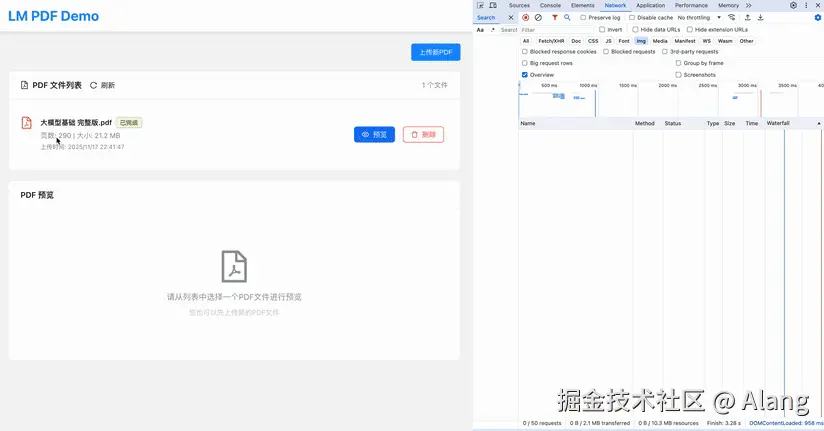Click the large PDF placeholder icon
Image resolution: width=824 pixels, height=431 pixels.
tap(234, 266)
